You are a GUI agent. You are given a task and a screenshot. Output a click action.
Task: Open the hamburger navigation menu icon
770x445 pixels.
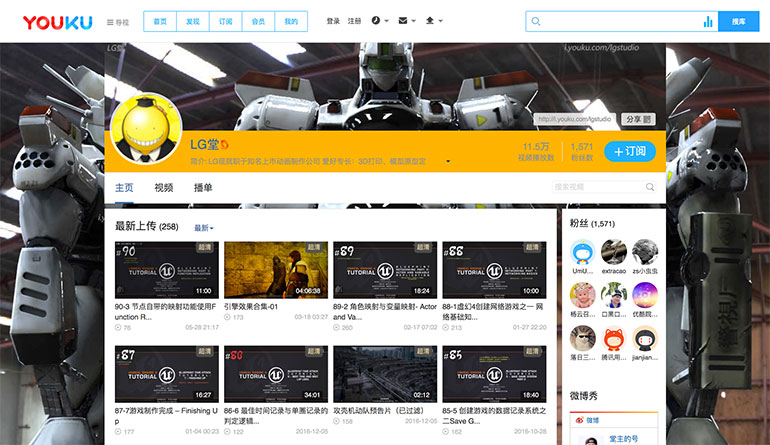pos(110,22)
